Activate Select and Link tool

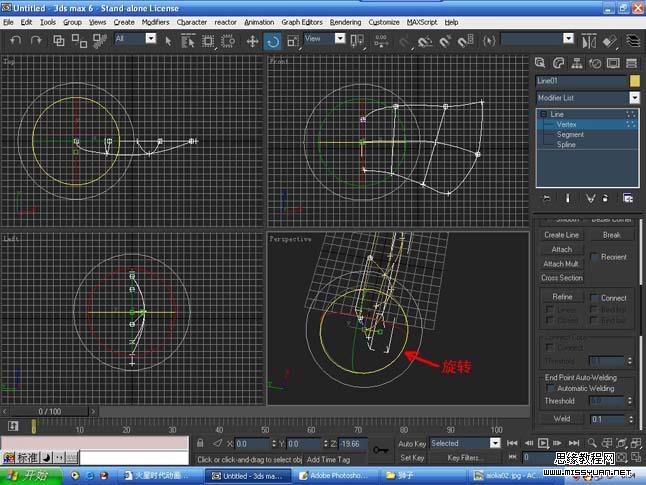(x=59, y=40)
